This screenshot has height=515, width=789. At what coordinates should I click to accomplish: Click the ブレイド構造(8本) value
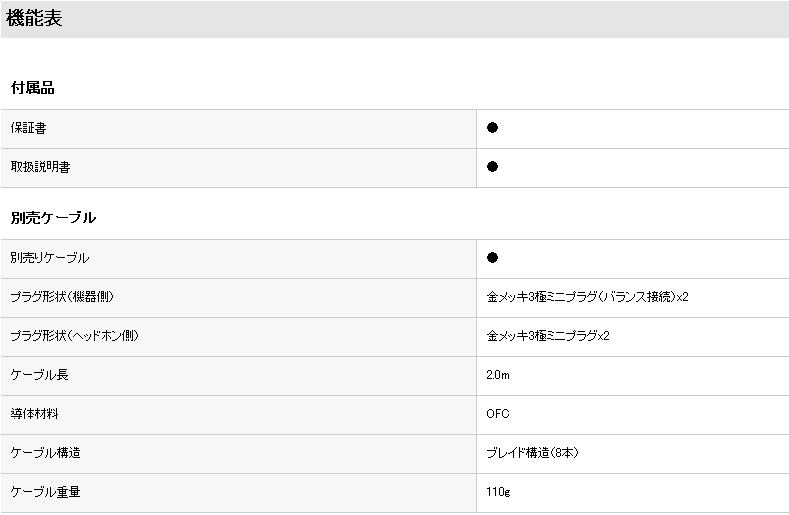pos(533,453)
